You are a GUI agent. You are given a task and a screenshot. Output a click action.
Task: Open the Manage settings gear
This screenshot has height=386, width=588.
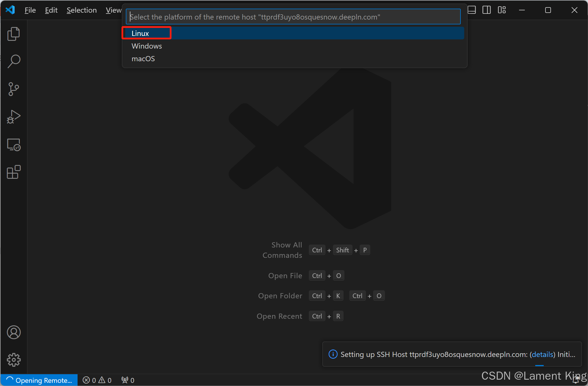click(14, 360)
